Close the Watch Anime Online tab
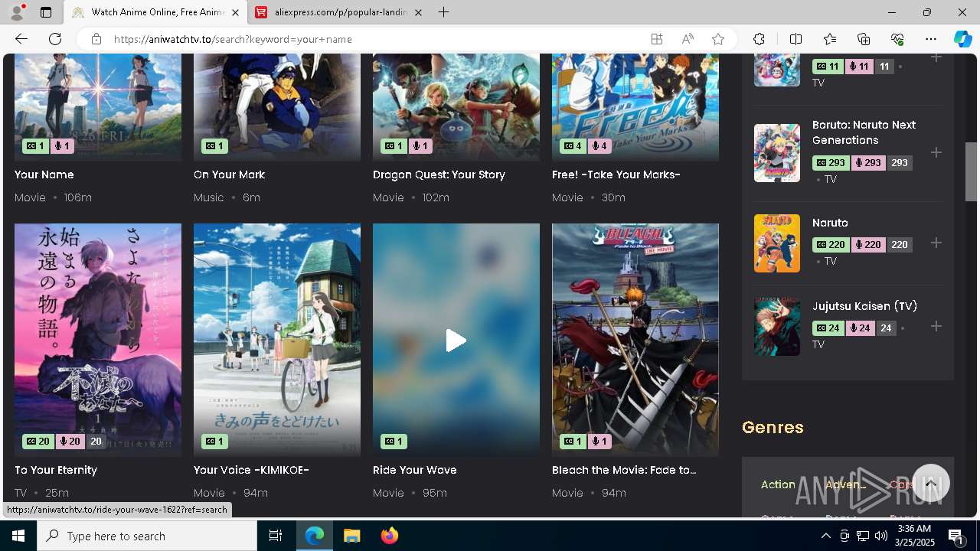The height and width of the screenshot is (551, 980). [x=235, y=12]
